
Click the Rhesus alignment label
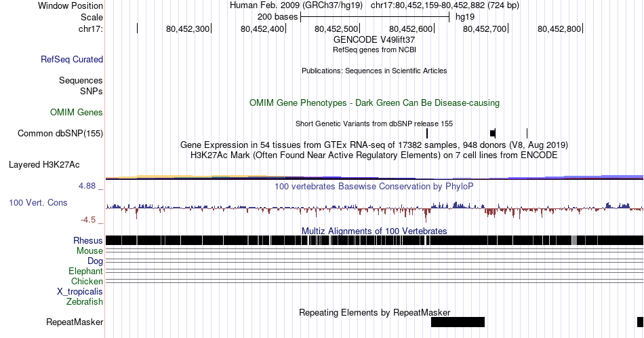pyautogui.click(x=88, y=240)
